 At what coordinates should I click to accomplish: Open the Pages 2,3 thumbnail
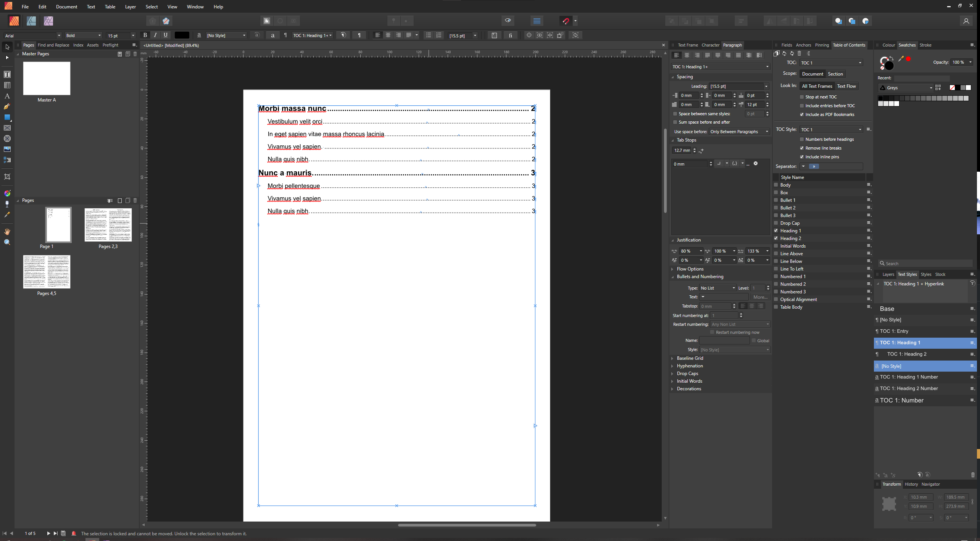(108, 225)
